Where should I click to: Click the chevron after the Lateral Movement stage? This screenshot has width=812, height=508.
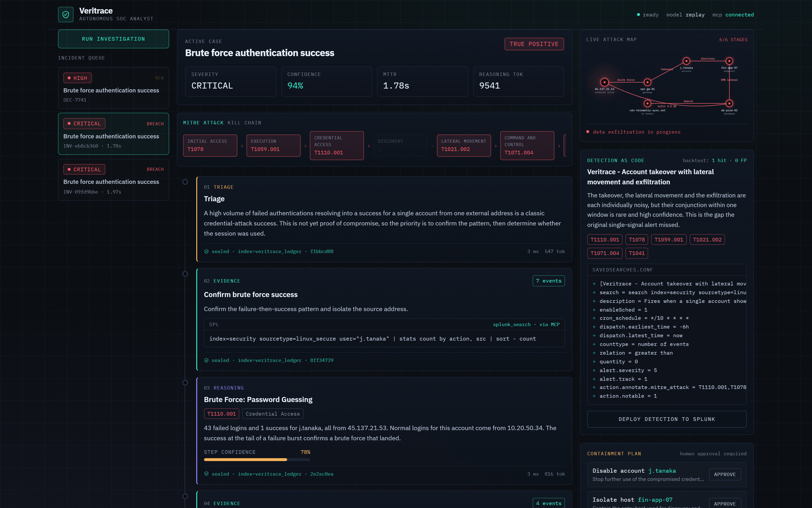(495, 146)
